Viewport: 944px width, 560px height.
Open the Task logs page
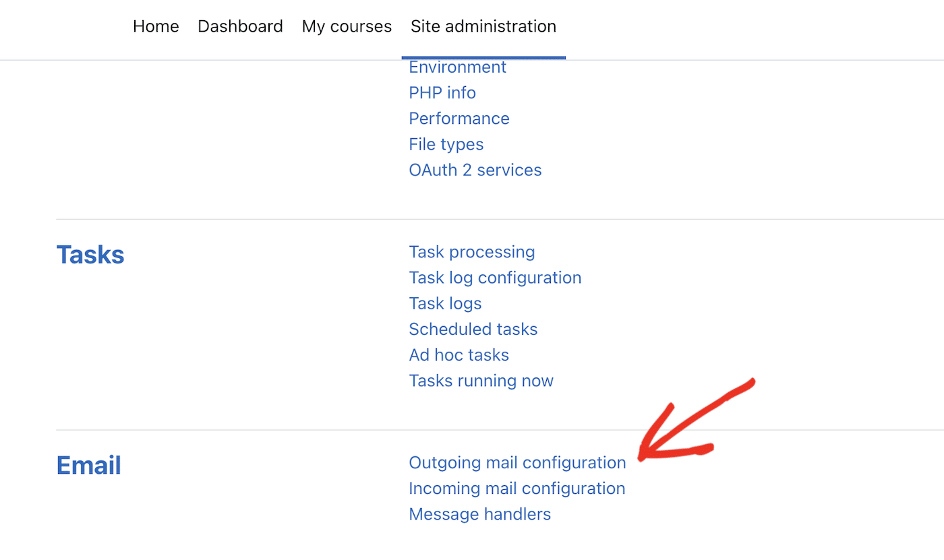click(x=445, y=303)
